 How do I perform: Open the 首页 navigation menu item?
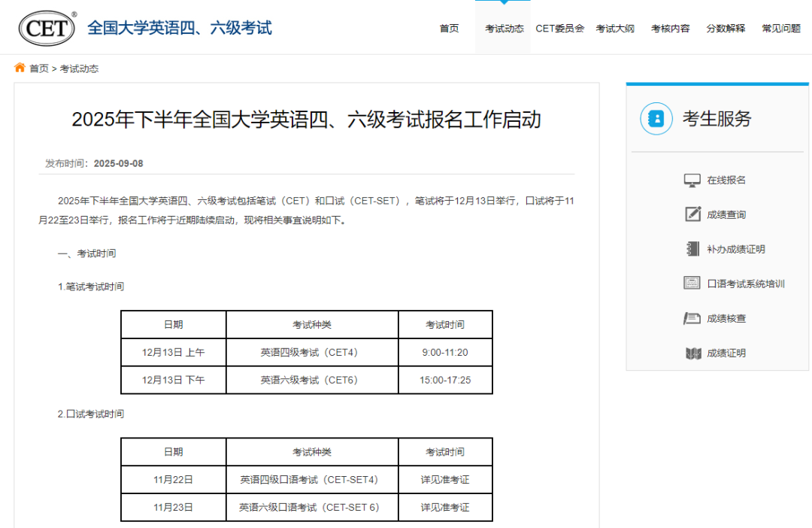pyautogui.click(x=449, y=29)
